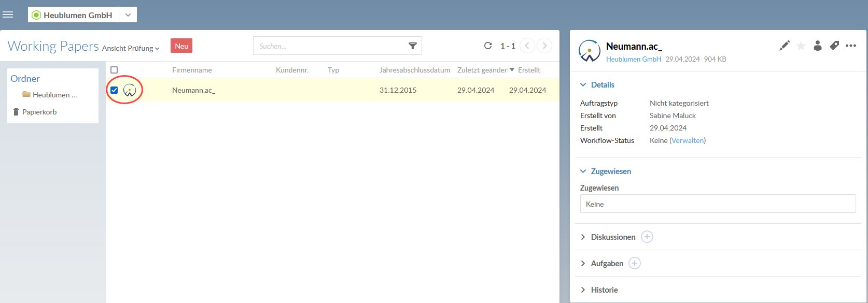Open the Neumann.ac_ file name in list
The width and height of the screenshot is (868, 303).
(x=193, y=90)
